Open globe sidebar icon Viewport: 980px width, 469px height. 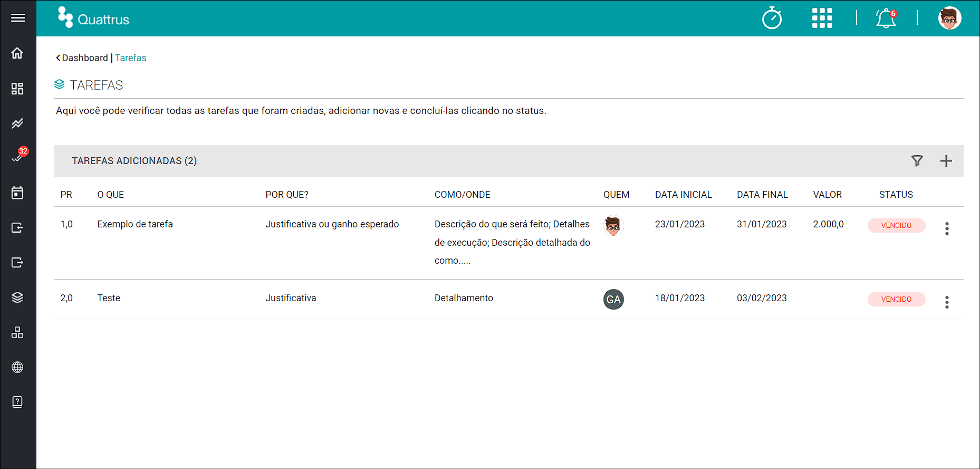click(17, 367)
